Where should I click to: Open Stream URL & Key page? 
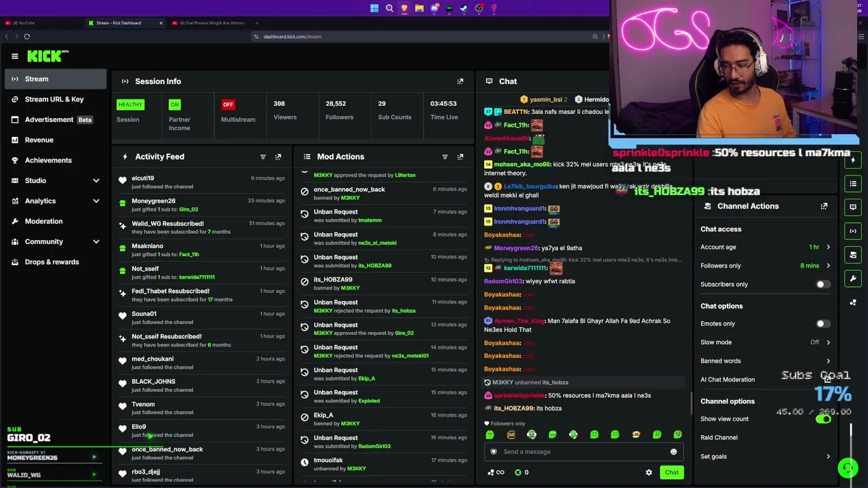[x=56, y=99]
